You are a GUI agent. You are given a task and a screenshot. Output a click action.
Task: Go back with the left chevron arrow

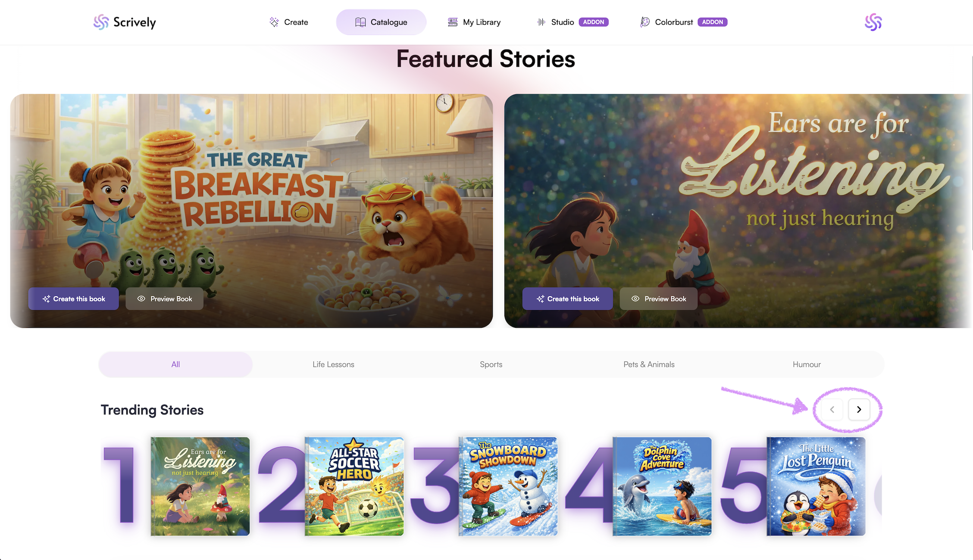tap(832, 409)
